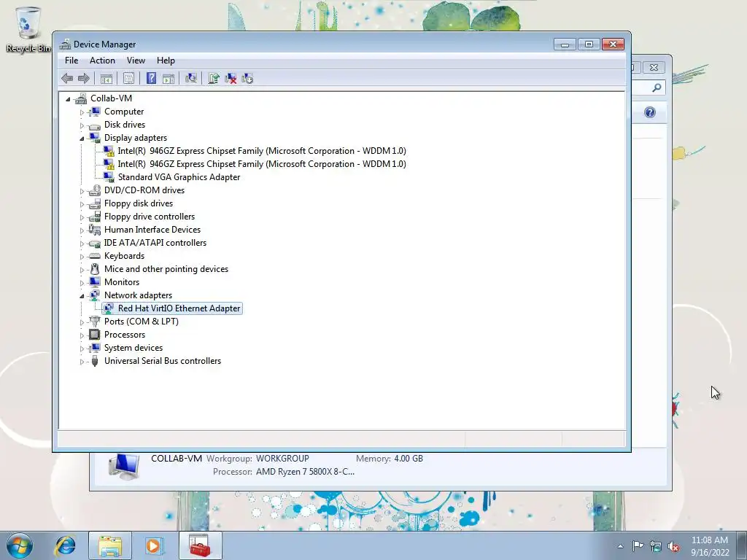Click the muted volume tray icon
This screenshot has height=560, width=747.
click(x=673, y=546)
